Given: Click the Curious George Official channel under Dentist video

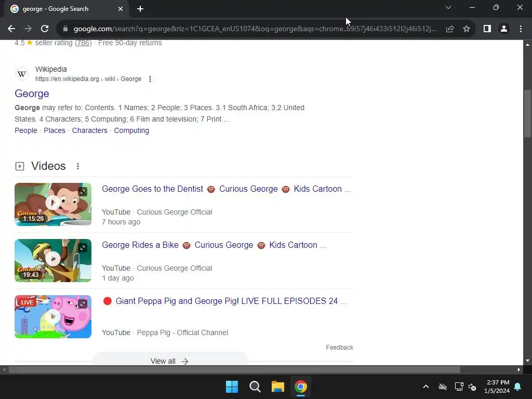Looking at the screenshot, I should [x=175, y=212].
